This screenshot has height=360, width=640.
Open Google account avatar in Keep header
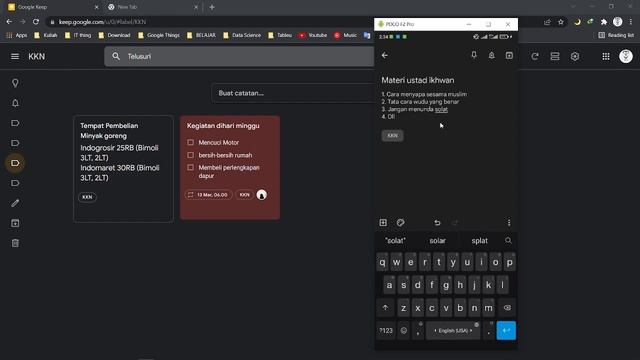pyautogui.click(x=625, y=56)
